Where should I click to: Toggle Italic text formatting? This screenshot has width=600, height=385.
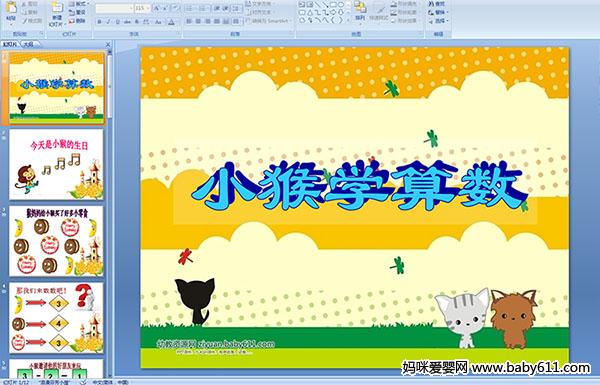click(108, 22)
